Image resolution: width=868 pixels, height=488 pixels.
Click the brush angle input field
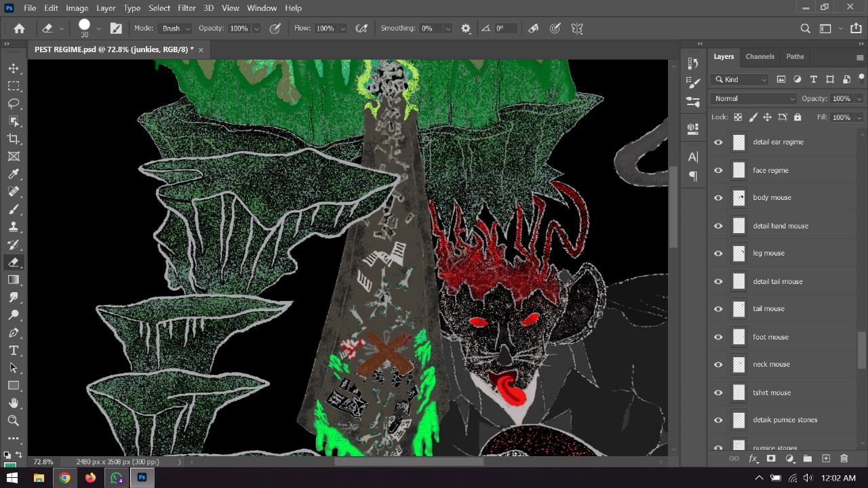(505, 28)
